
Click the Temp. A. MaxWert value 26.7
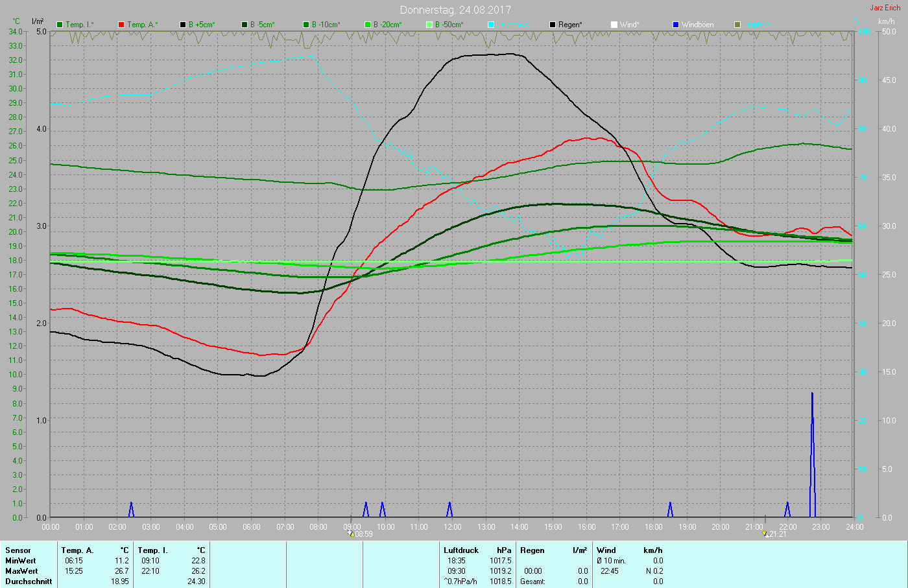pos(121,571)
